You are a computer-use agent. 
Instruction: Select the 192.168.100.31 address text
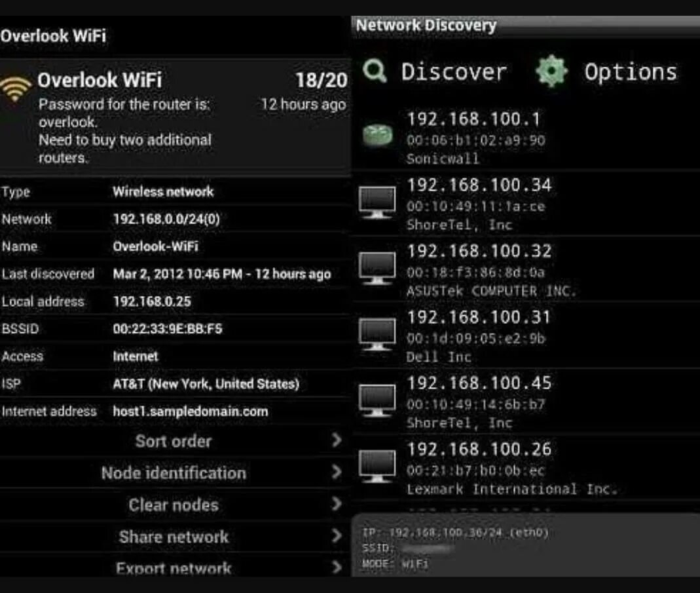(479, 317)
